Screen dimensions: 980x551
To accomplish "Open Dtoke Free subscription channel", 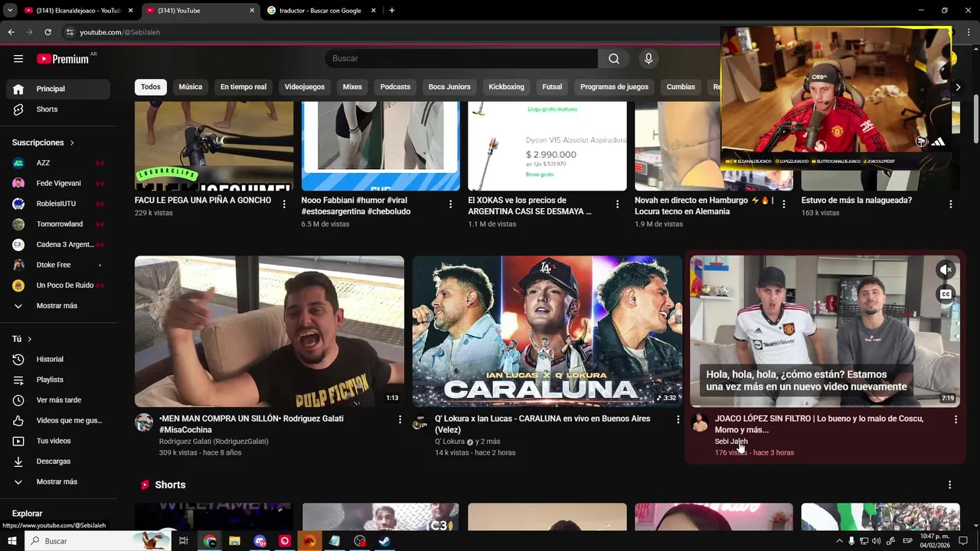I will click(x=58, y=265).
